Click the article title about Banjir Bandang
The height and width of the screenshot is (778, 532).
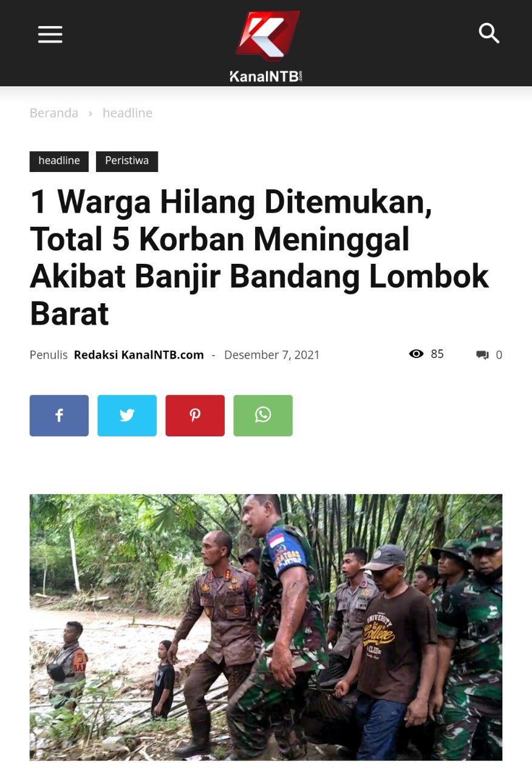259,258
